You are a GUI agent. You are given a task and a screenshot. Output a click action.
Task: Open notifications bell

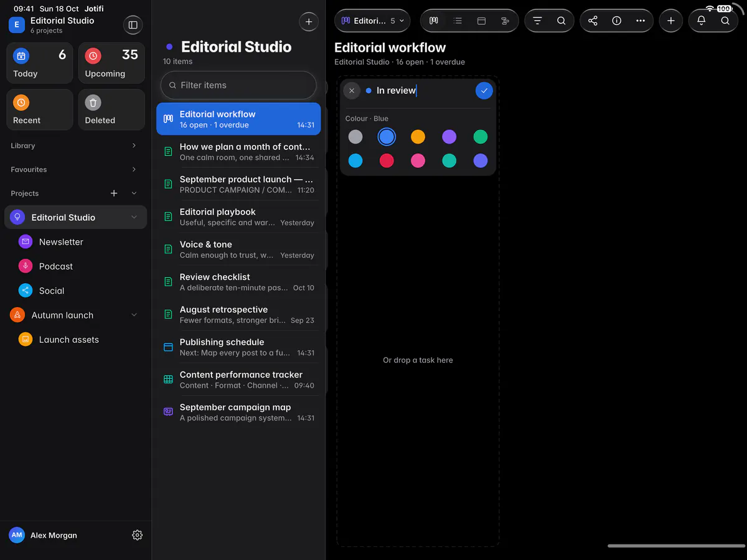coord(701,21)
